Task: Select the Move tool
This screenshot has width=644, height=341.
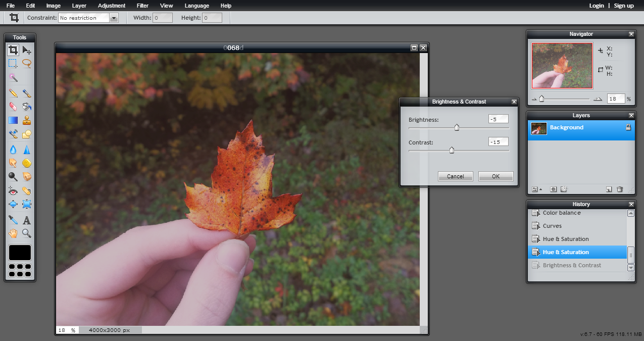Action: point(27,50)
